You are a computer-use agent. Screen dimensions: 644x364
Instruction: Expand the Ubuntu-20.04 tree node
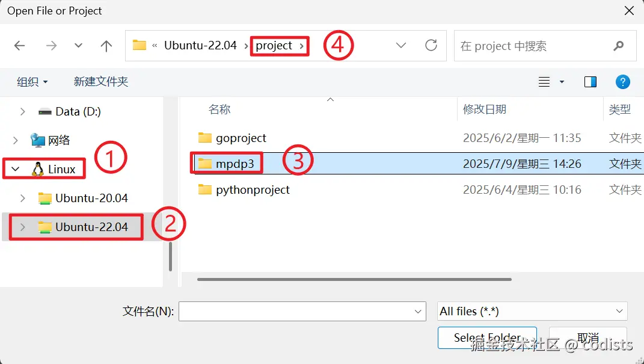coord(23,198)
